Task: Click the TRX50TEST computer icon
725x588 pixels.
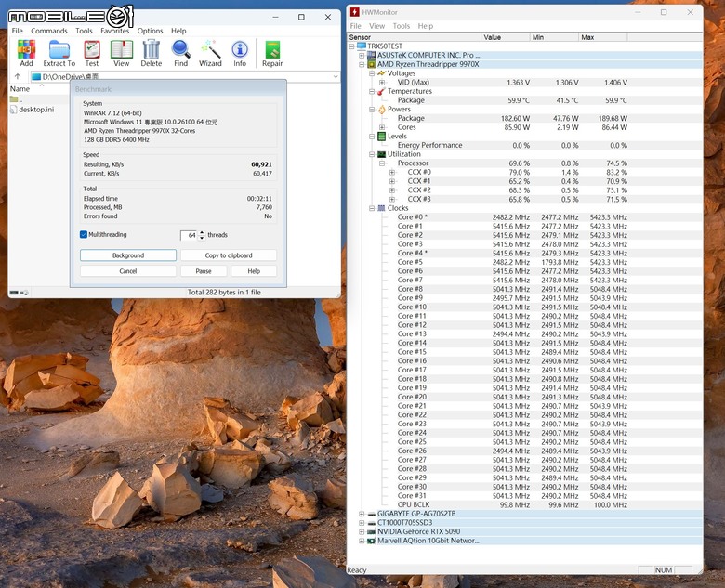Action: pos(362,46)
